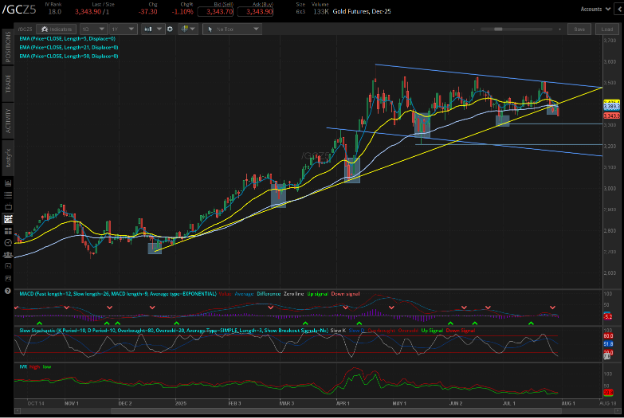Open the list view sidebar icon

(8, 195)
